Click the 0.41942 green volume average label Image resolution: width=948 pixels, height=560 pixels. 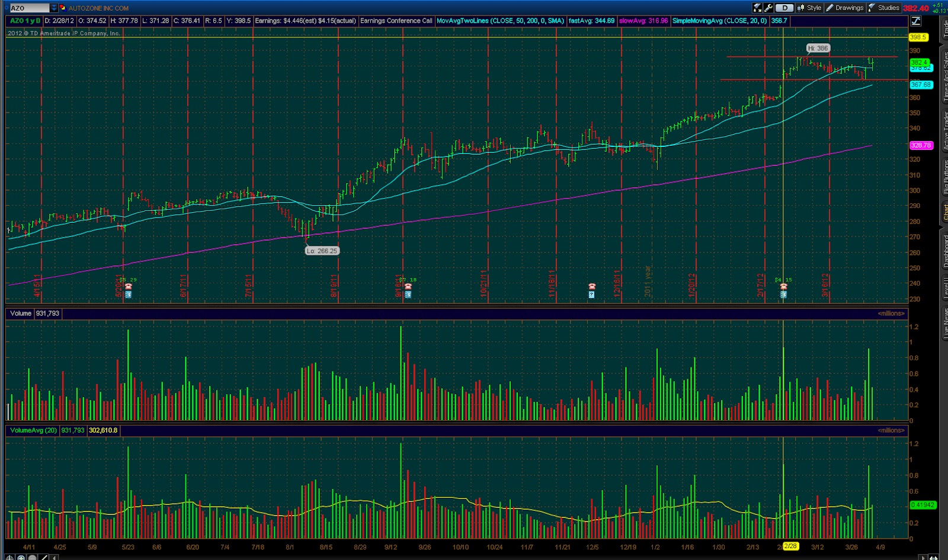pyautogui.click(x=922, y=505)
